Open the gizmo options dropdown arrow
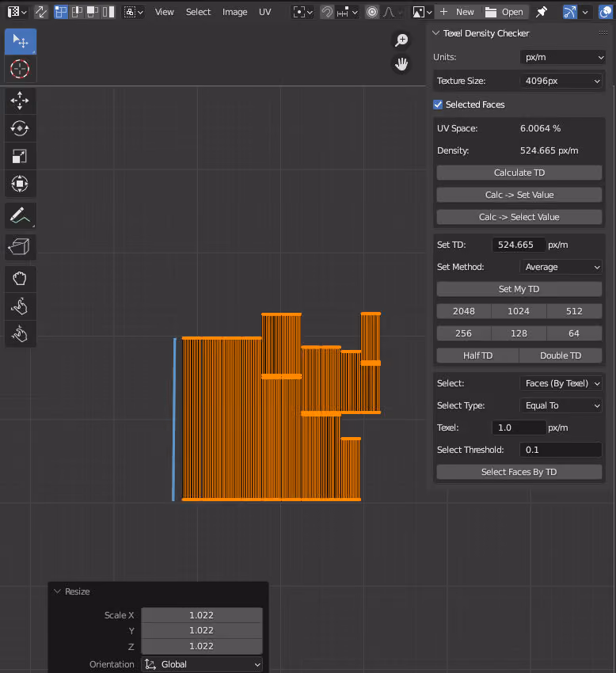Image resolution: width=616 pixels, height=673 pixels. [x=585, y=12]
